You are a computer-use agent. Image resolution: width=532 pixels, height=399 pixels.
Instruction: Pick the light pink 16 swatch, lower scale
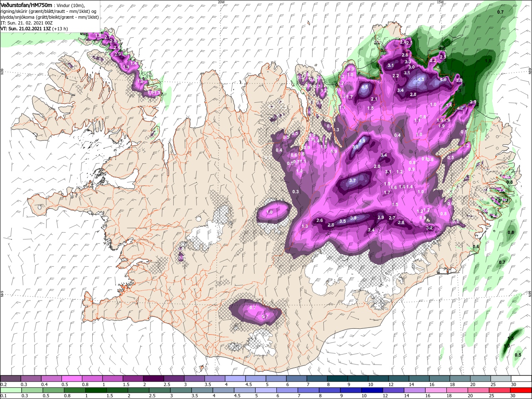point(436,390)
